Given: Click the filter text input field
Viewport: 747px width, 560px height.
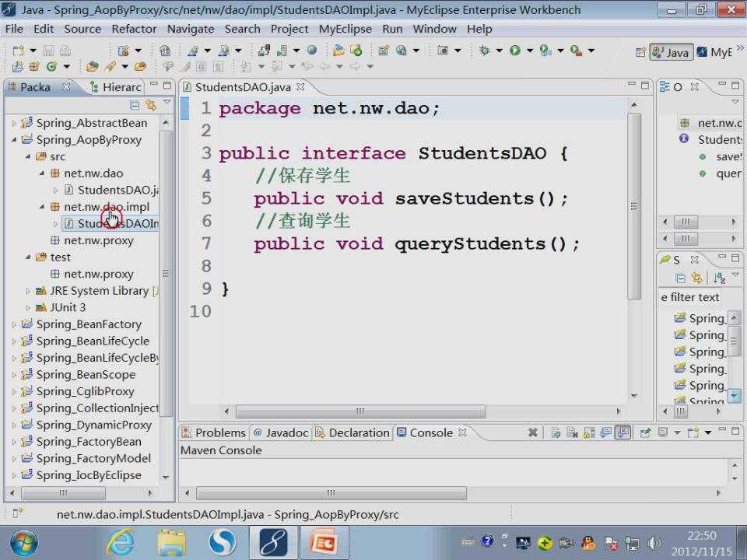Looking at the screenshot, I should coord(690,297).
